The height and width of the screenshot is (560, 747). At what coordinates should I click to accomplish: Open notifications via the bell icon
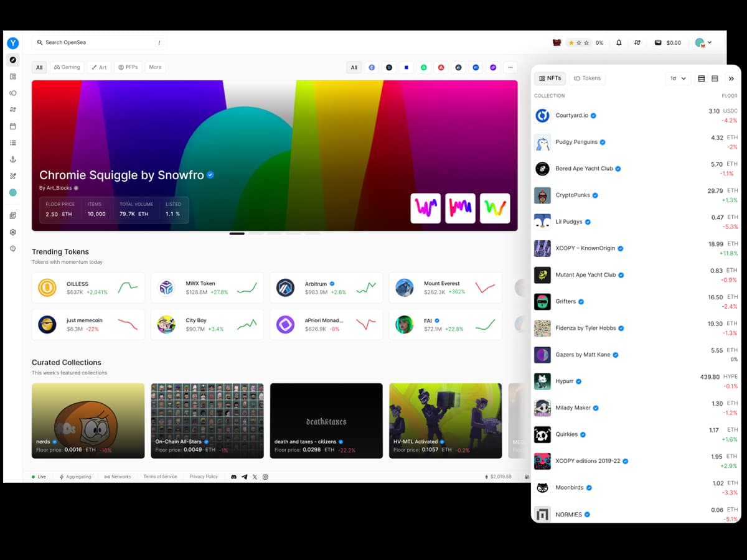coord(619,42)
